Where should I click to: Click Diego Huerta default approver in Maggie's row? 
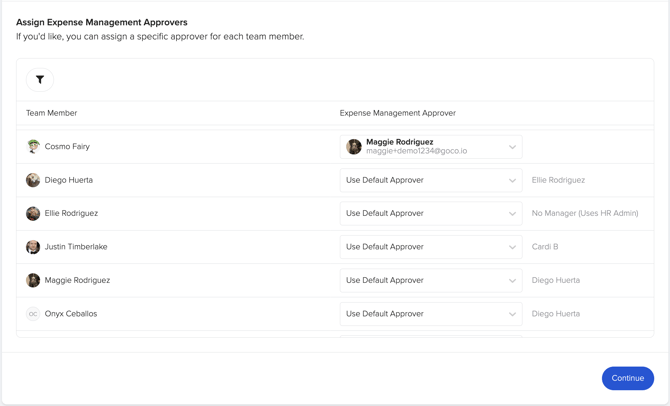[555, 280]
